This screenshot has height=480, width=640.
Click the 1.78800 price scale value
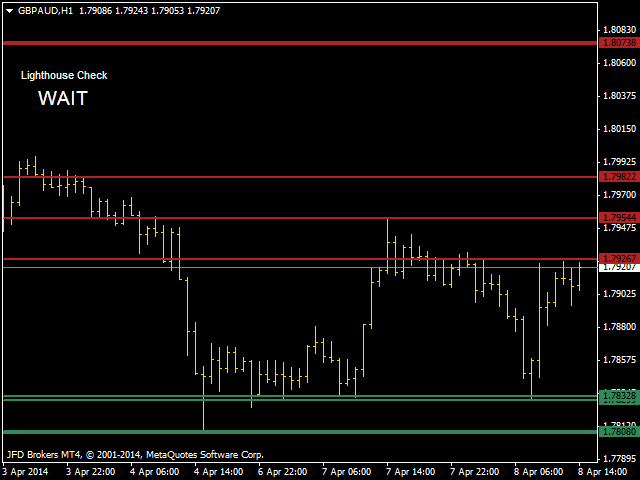(620, 327)
